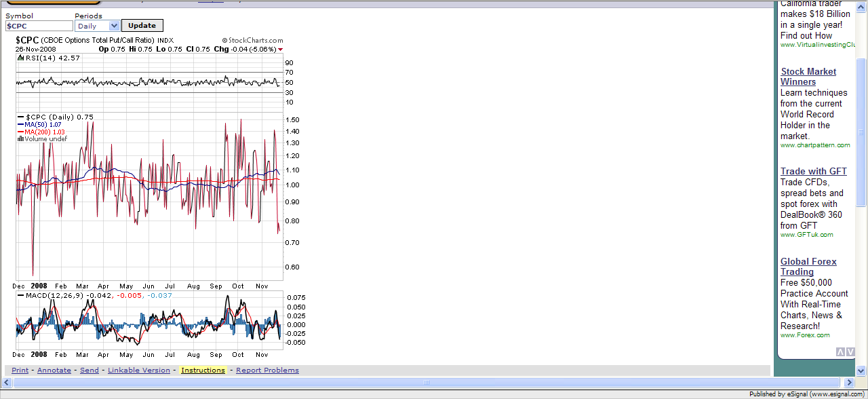The height and width of the screenshot is (399, 868).
Task: Open the Annotate link
Action: pyautogui.click(x=54, y=370)
